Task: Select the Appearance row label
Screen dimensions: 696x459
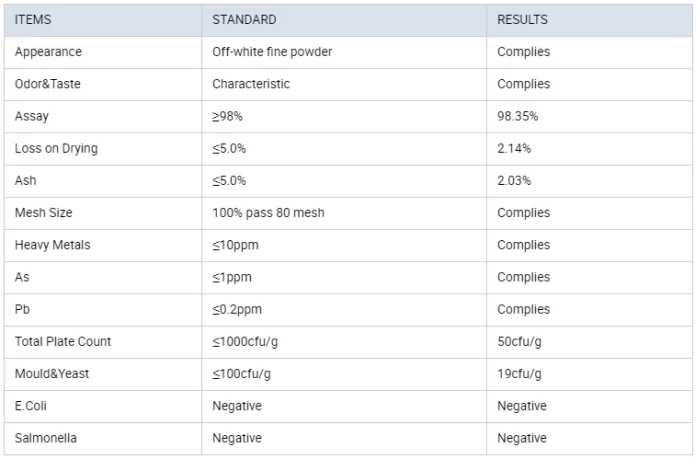Action: tap(48, 52)
